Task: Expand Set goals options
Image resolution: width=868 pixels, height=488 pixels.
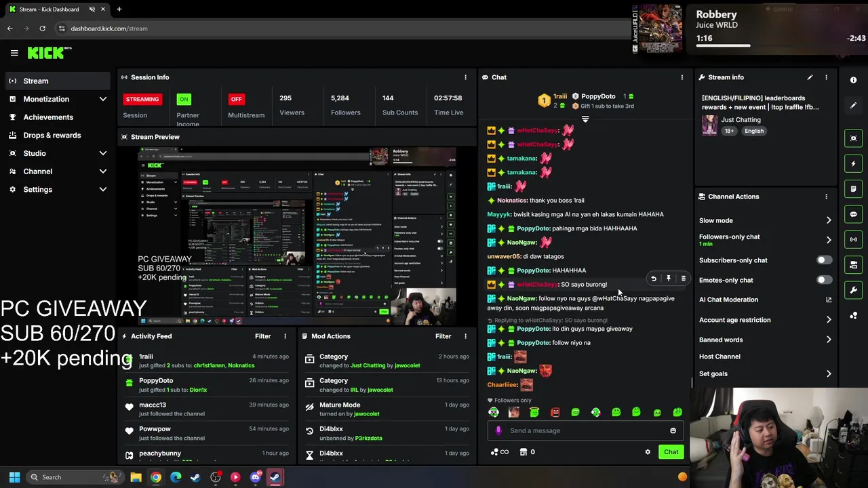Action: (x=829, y=373)
